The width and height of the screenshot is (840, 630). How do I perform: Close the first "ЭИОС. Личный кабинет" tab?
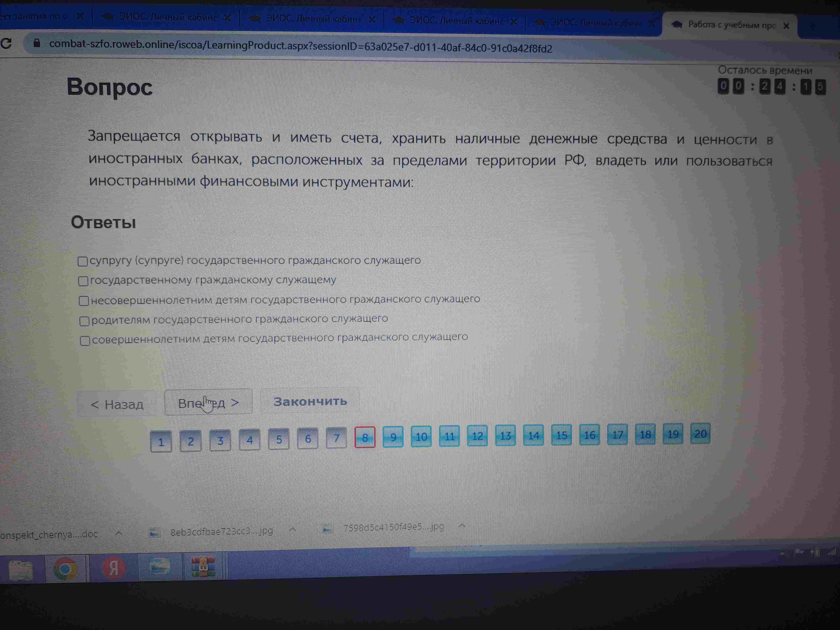point(227,18)
